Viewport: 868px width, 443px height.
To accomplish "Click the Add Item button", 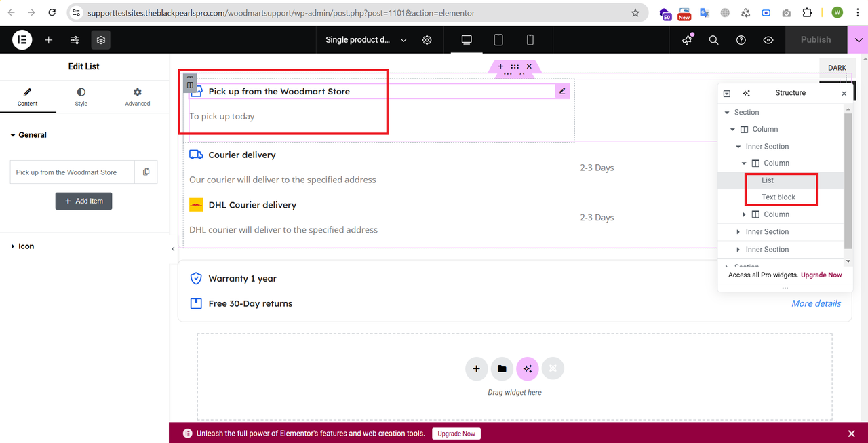I will (83, 201).
